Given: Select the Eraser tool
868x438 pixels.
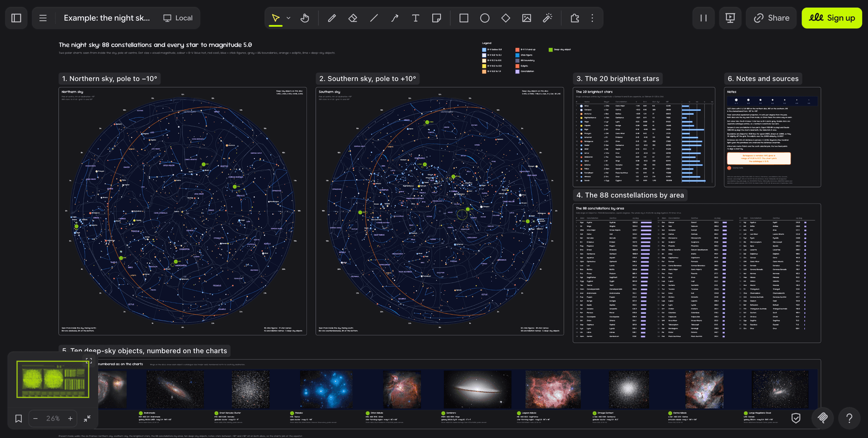Looking at the screenshot, I should pos(353,18).
